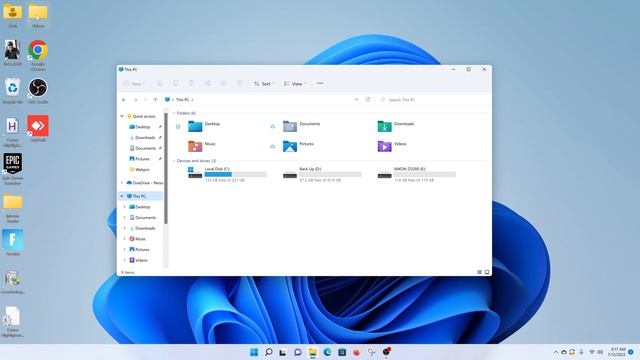Open the Pictures folder in Folders group
Screen dimensions: 640x360
pos(298,146)
